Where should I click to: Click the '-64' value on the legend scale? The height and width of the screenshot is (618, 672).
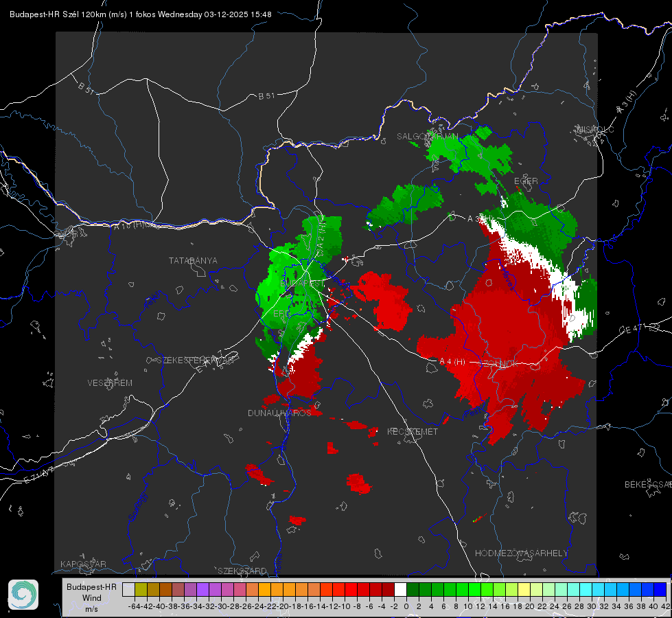click(135, 606)
